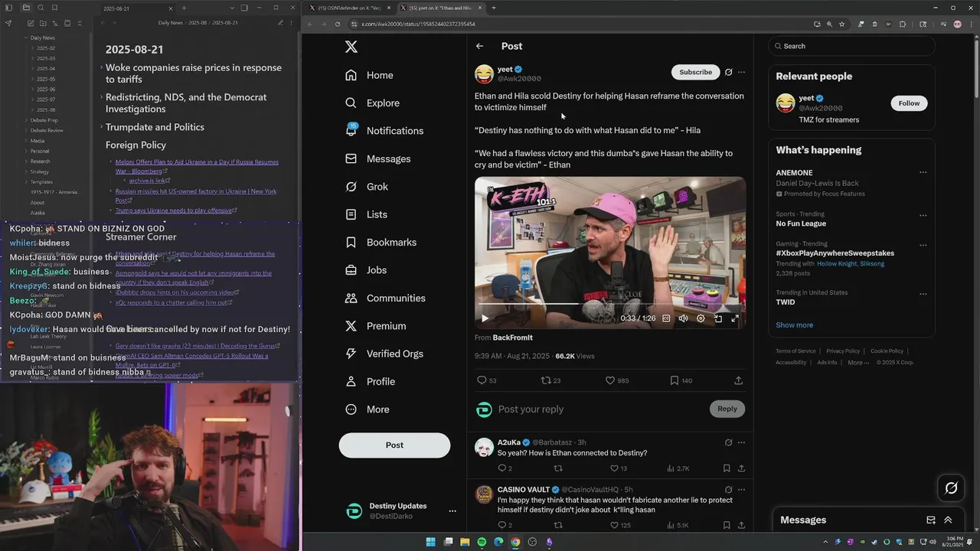Expand 2025-02 folder
The image size is (980, 551).
coord(32,48)
